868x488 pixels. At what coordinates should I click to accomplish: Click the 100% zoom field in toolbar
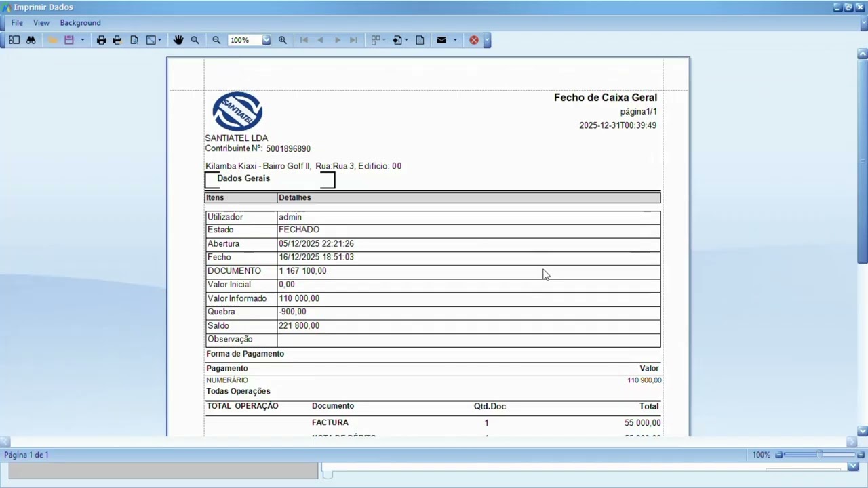point(245,40)
